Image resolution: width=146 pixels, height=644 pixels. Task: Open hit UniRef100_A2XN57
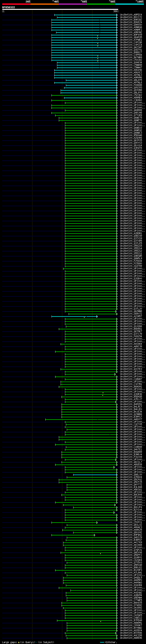coord(131,316)
